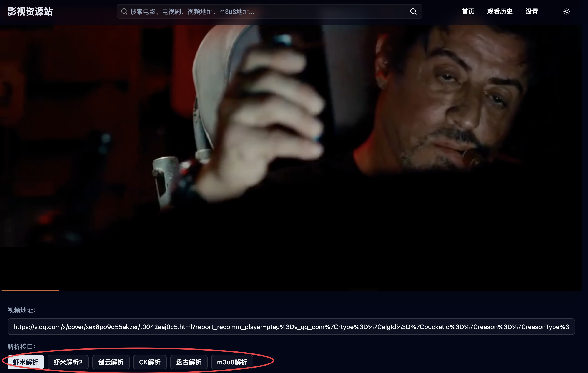The image size is (588, 373).
Task: Seek using the orange video progress bar
Action: point(30,290)
